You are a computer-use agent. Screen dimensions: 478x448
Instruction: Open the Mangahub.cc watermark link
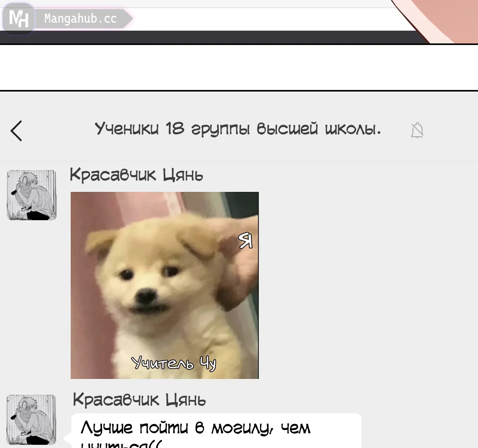[x=80, y=19]
